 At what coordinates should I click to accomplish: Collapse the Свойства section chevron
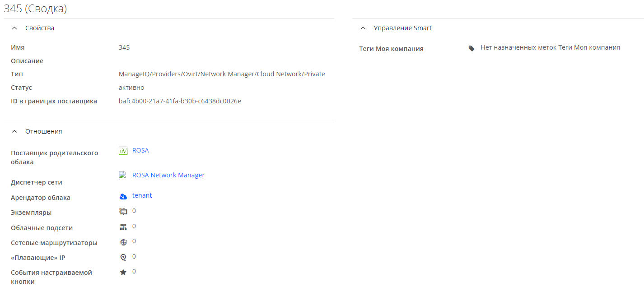click(15, 28)
